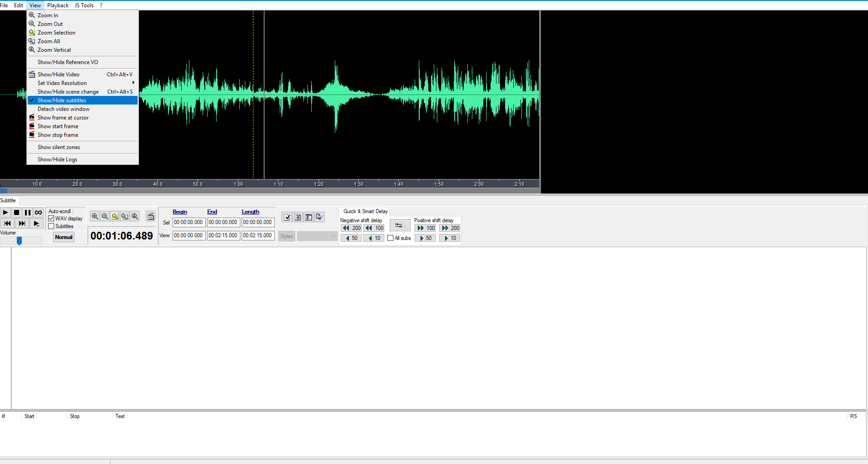
Task: Apply negative shift delay of 50
Action: 352,238
